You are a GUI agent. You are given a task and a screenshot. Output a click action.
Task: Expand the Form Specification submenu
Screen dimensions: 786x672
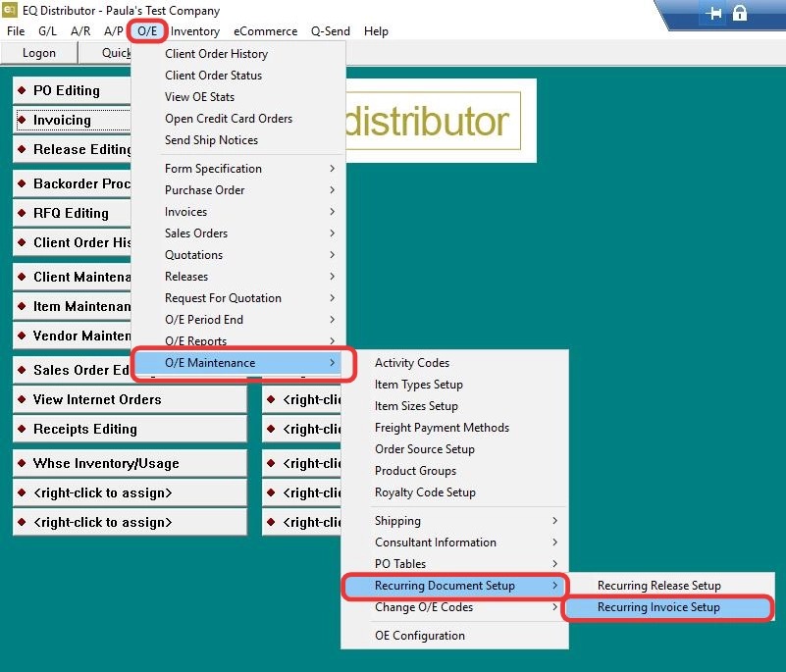[x=238, y=169]
